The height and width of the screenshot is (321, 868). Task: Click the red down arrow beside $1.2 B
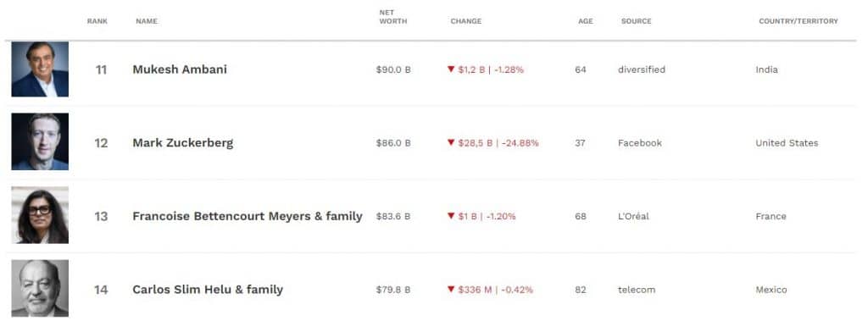click(451, 69)
